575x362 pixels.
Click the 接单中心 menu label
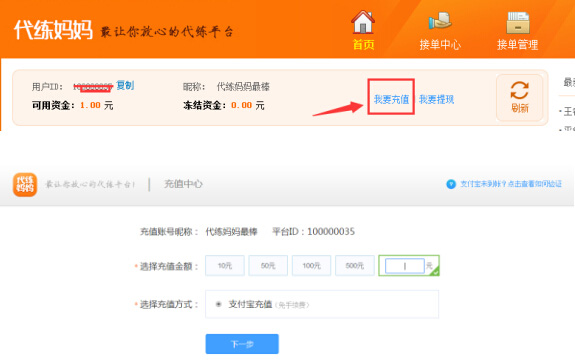tap(440, 45)
